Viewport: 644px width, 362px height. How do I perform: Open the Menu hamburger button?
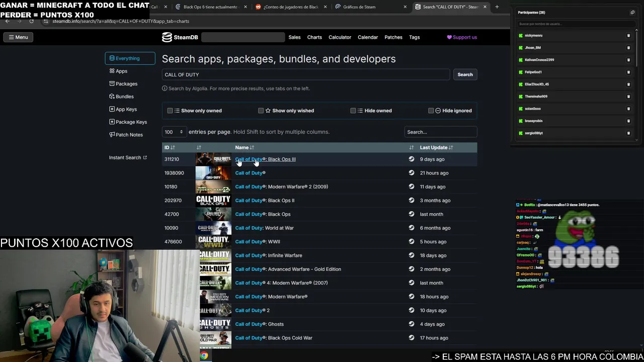18,37
